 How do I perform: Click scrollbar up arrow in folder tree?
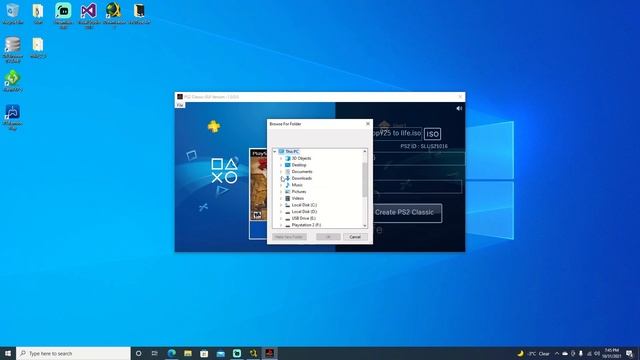[x=364, y=151]
